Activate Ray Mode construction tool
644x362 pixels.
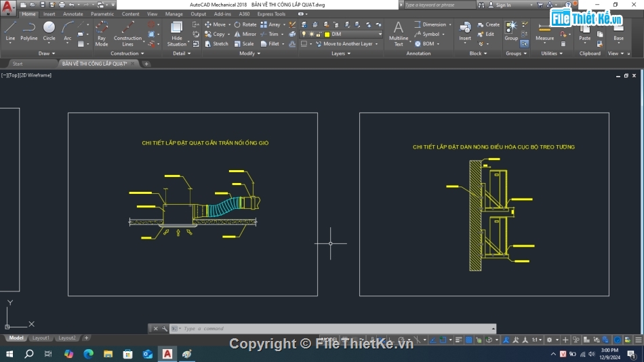(102, 34)
